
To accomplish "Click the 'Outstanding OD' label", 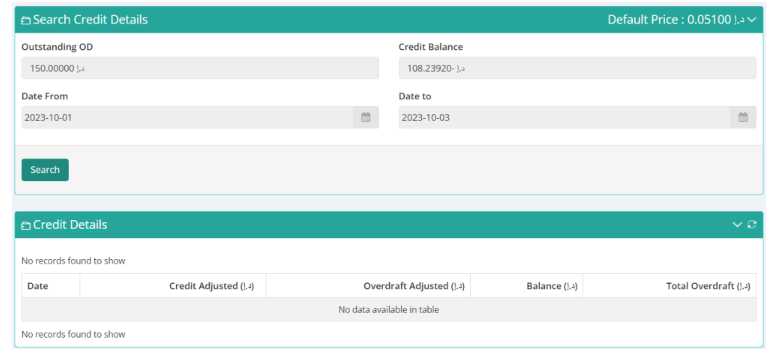I will 57,47.
